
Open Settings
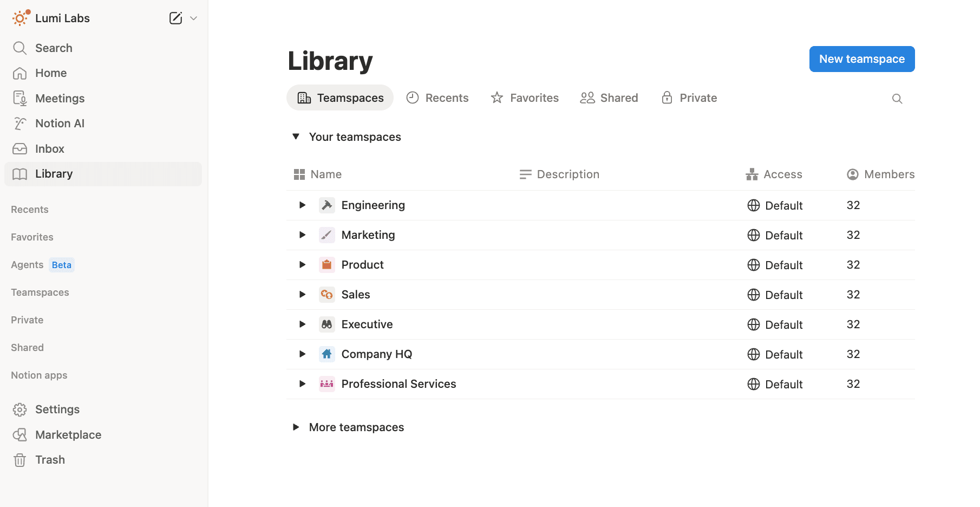[x=57, y=409]
